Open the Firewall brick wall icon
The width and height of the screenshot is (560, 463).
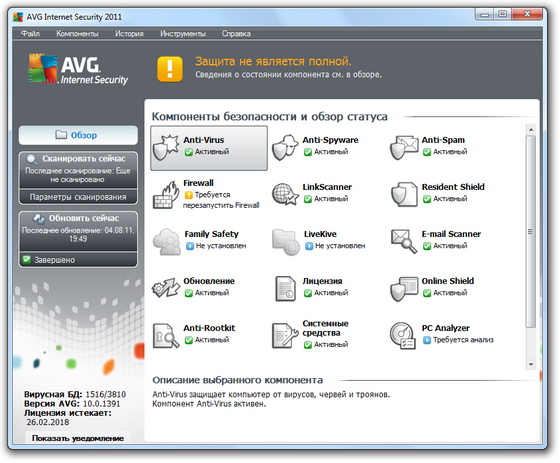pyautogui.click(x=166, y=195)
